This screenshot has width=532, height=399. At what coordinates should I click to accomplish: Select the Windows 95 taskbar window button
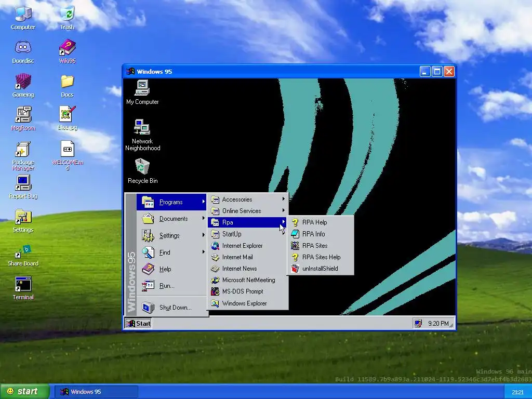[96, 392]
